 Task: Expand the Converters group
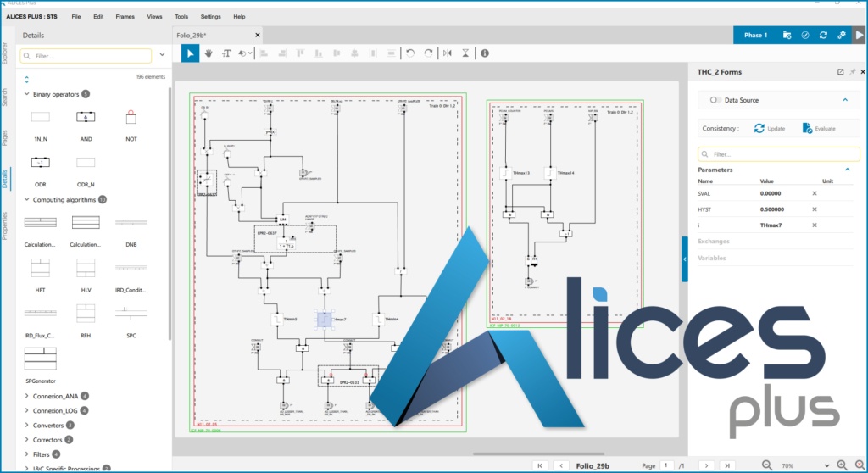point(26,425)
